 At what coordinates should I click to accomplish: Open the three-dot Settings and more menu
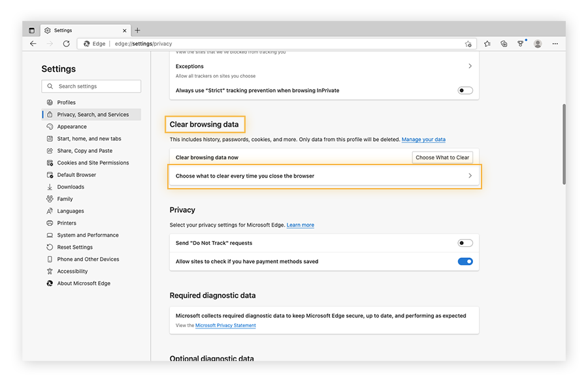555,44
